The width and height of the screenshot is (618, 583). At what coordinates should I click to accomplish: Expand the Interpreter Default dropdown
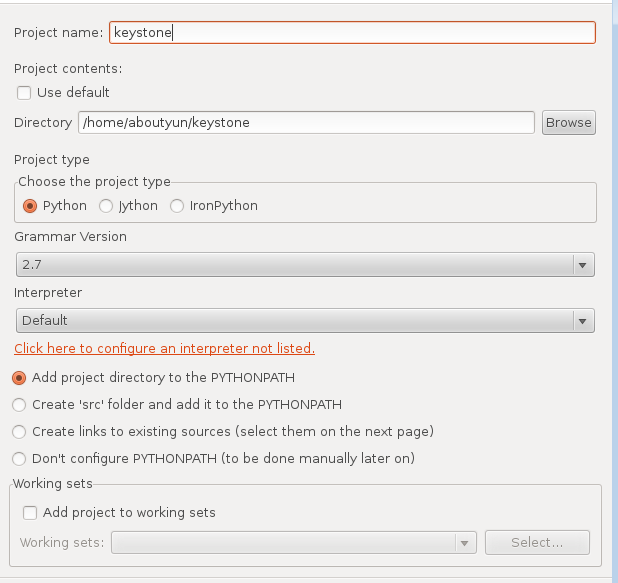pyautogui.click(x=305, y=321)
